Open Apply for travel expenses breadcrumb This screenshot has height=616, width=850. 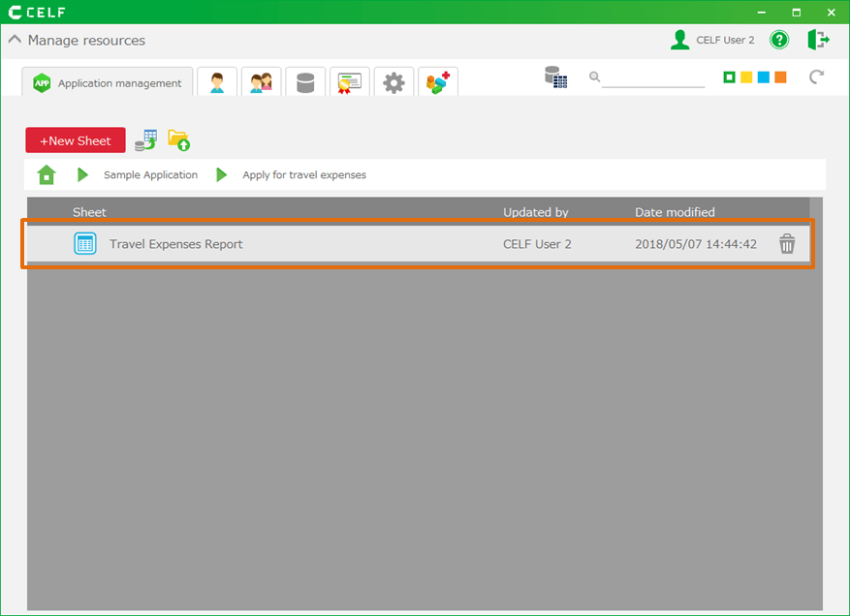pos(303,175)
